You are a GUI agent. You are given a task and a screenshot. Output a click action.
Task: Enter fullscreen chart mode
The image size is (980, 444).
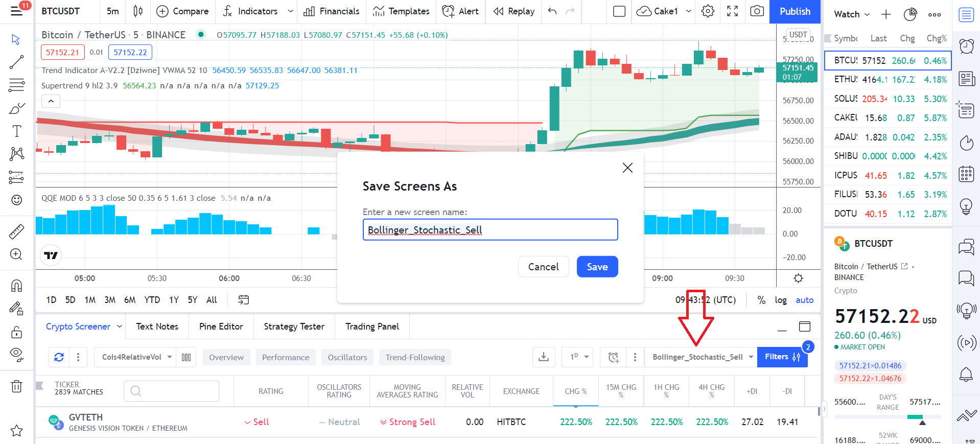[732, 11]
